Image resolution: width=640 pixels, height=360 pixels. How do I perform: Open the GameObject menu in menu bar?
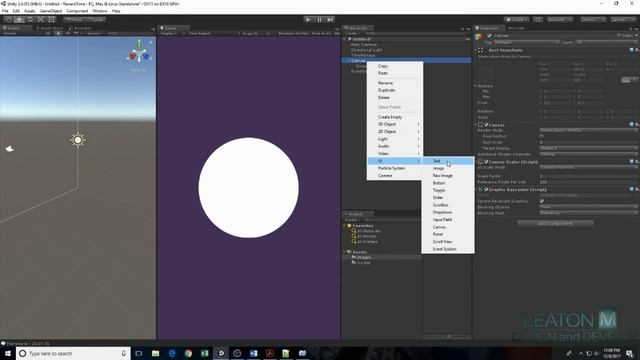[51, 11]
